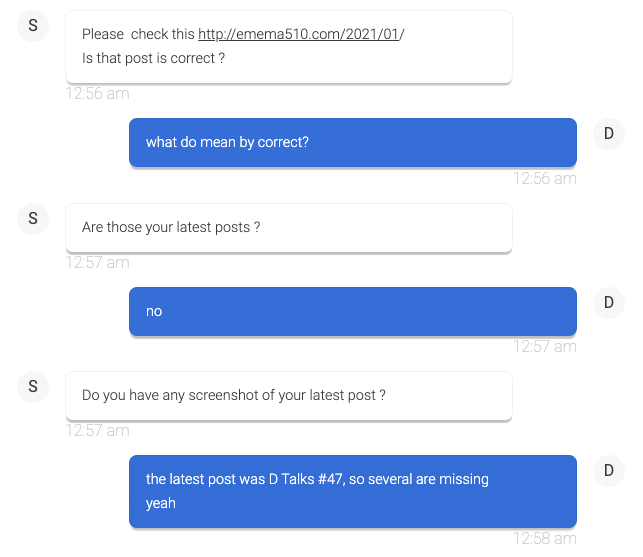
Task: Click the 'latest post was D Talks #47' bubble
Action: (352, 490)
